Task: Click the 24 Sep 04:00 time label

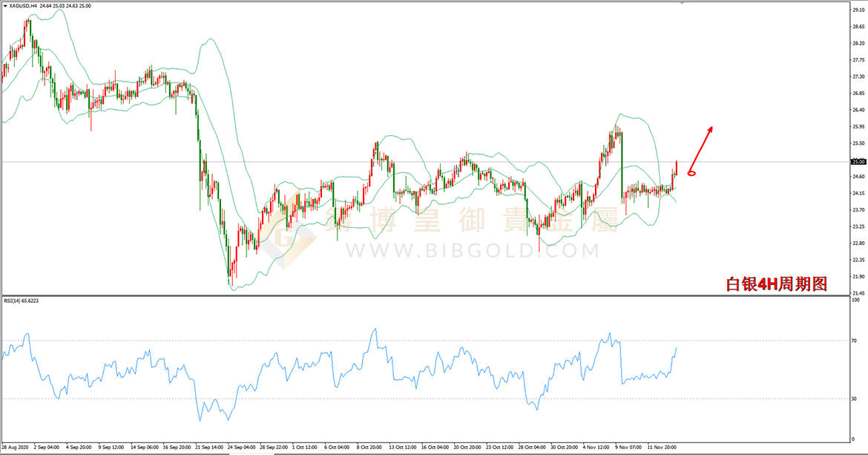Action: coord(241,447)
